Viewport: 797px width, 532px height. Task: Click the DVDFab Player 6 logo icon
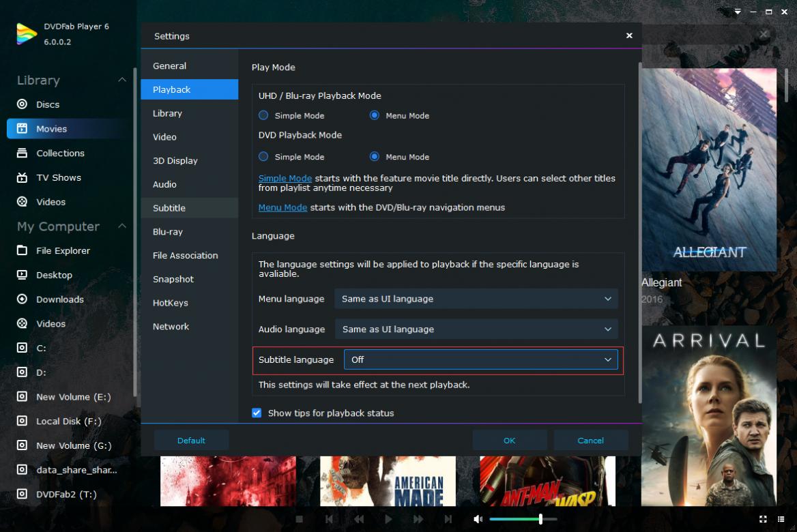(x=27, y=34)
